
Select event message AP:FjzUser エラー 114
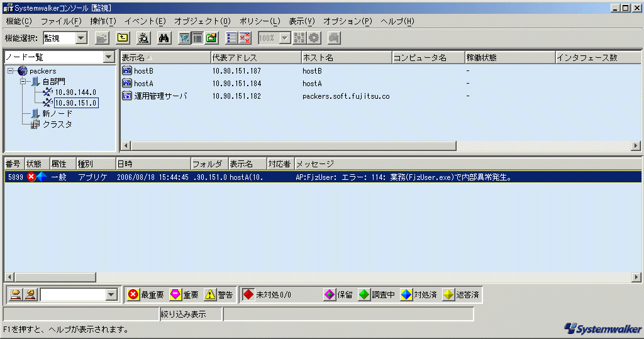click(404, 177)
